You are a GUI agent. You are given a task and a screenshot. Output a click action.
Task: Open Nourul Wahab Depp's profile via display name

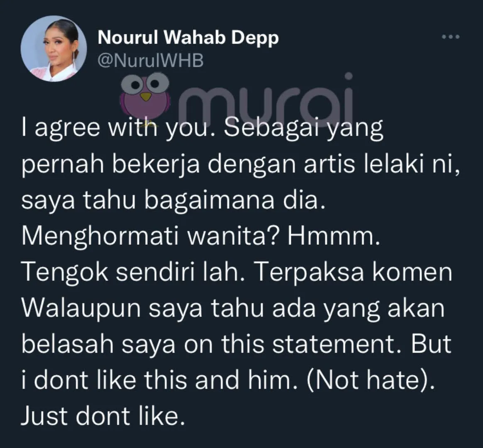tap(188, 38)
